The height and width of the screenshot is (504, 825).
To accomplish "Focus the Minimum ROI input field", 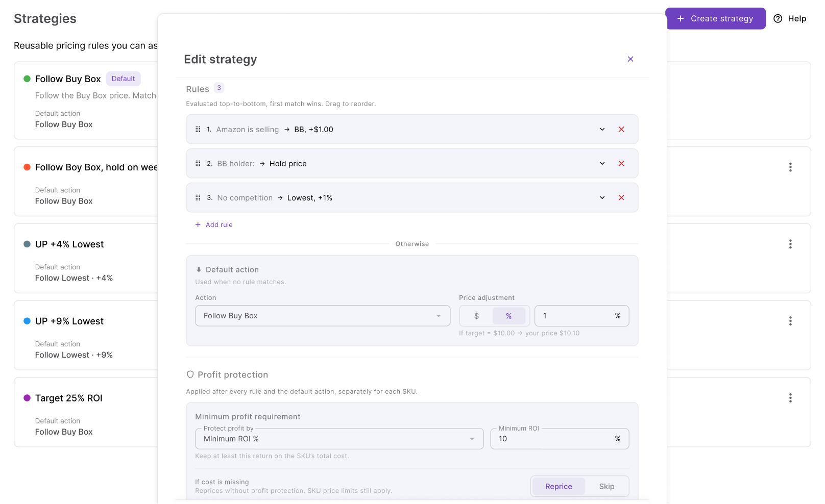I will tap(560, 439).
